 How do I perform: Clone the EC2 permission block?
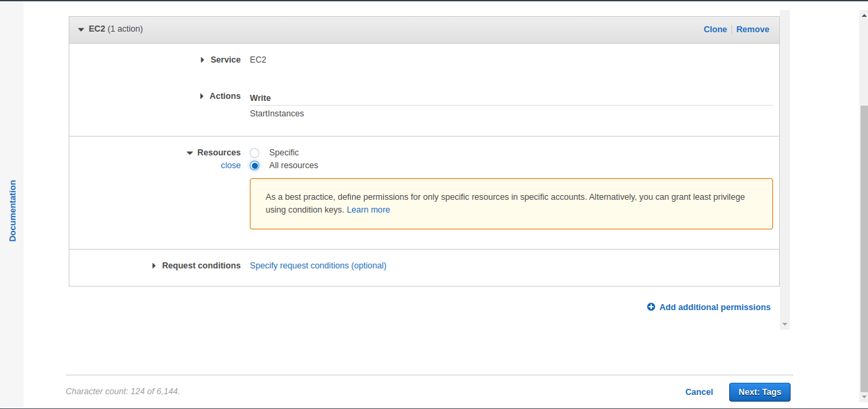click(x=715, y=30)
